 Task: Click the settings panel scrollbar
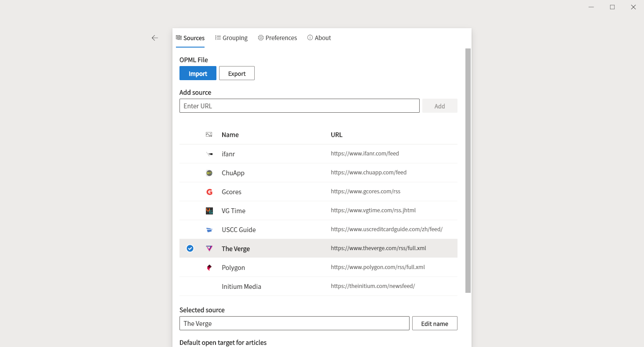[468, 172]
